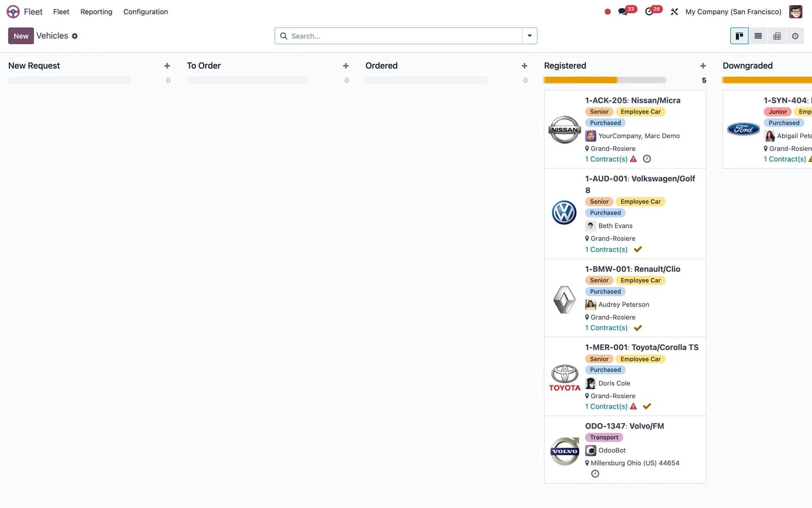Switch to Activity view
The image size is (812, 508).
point(795,36)
